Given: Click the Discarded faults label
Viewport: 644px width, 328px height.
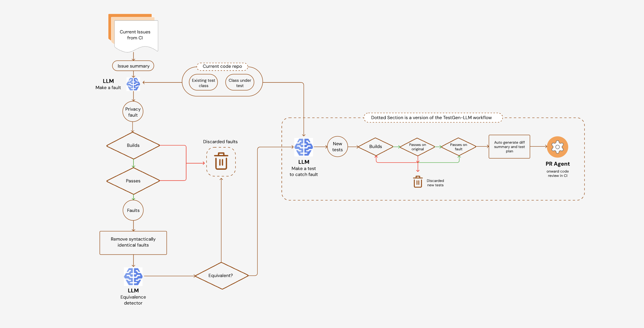Looking at the screenshot, I should 220,142.
